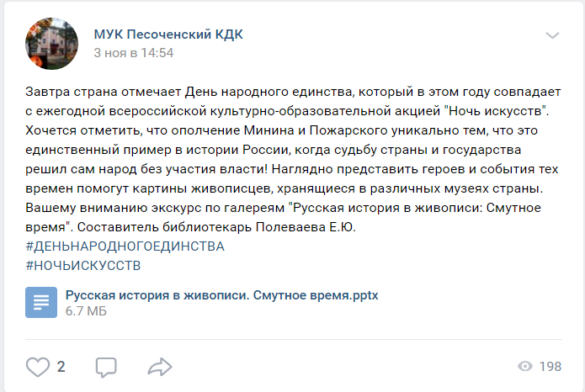Follow hashtag #ДЕНЬНАРОДНОГОЕДИНСТВА
Viewport: 585px width, 392px height.
point(125,246)
